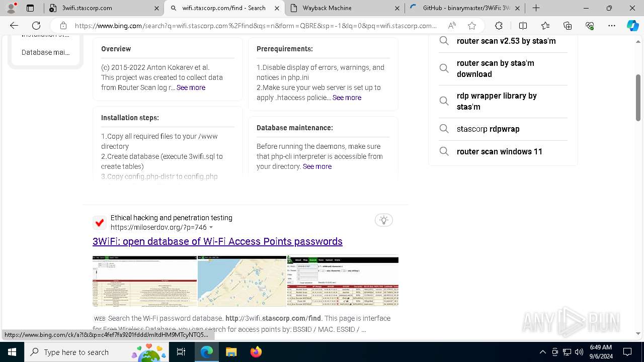Open the Favorites list icon

click(x=545, y=26)
